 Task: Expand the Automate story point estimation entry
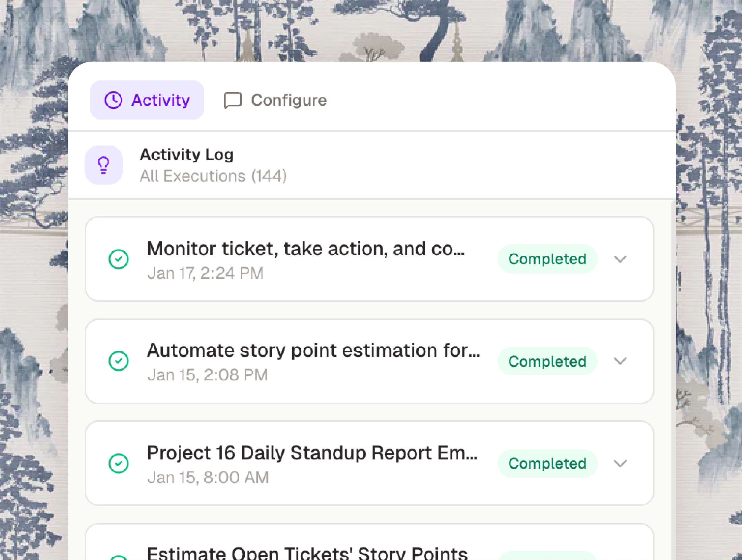[620, 361]
